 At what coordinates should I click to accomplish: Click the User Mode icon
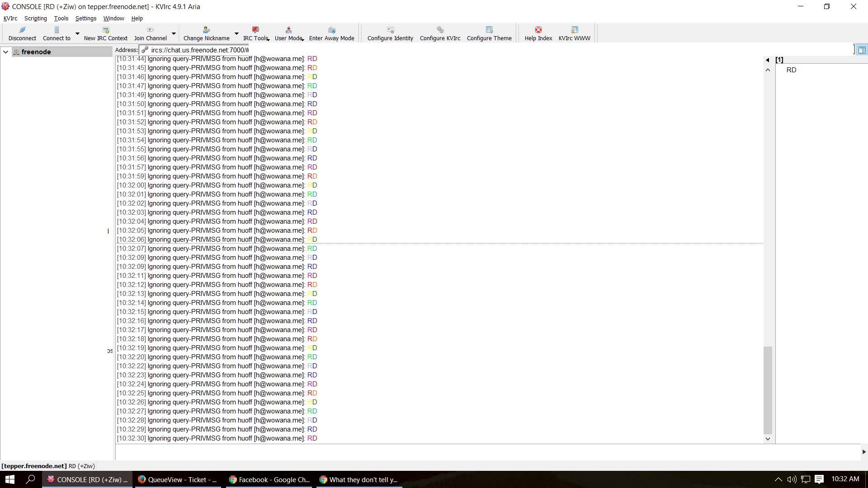point(288,33)
